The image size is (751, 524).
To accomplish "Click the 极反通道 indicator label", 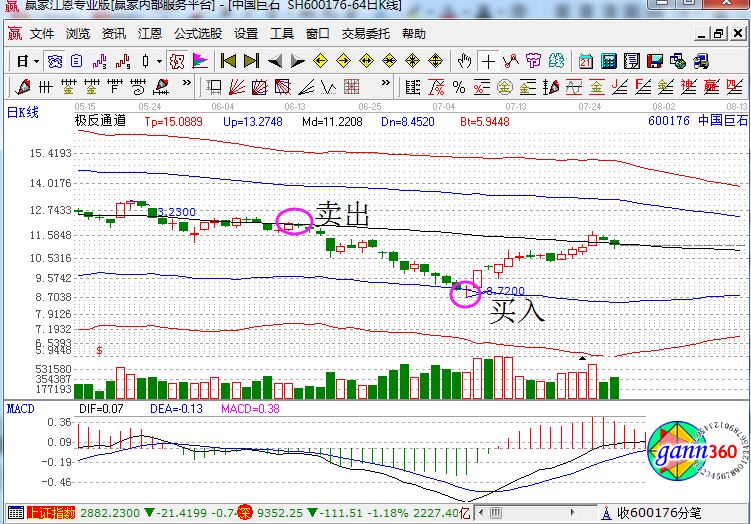I will click(100, 120).
